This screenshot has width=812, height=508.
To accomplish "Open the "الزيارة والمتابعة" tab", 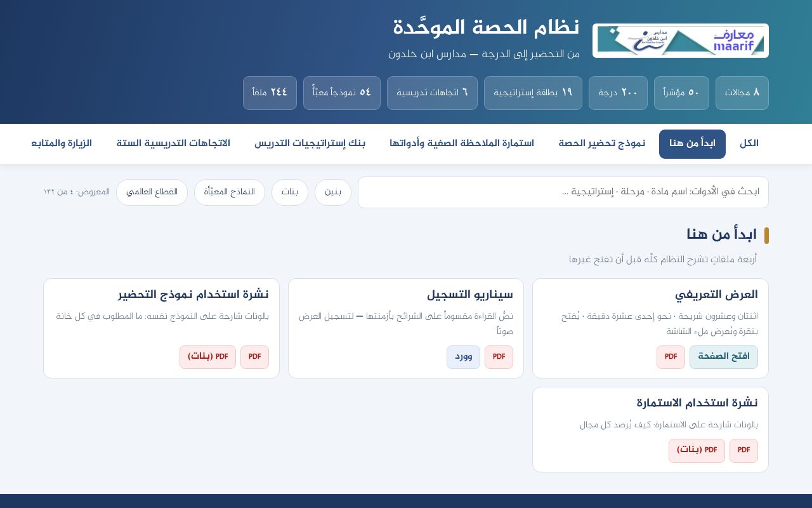I will tap(62, 144).
